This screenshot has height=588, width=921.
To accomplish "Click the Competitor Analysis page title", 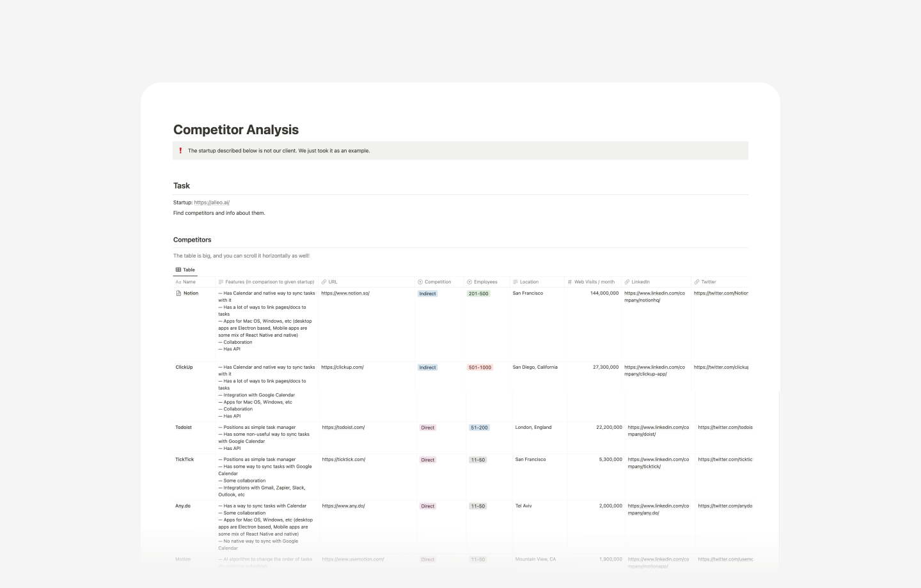I will [x=236, y=130].
